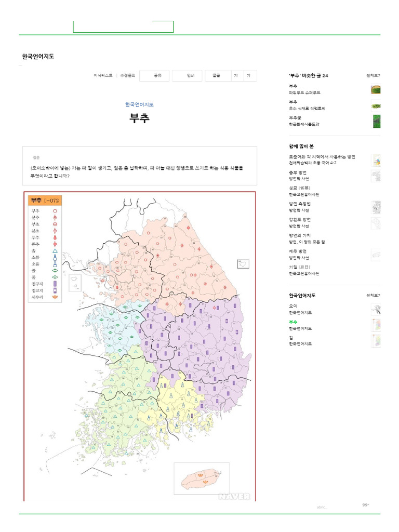The width and height of the screenshot is (399, 532).
Task: Open the 방언 측정법 article
Action: click(x=300, y=204)
